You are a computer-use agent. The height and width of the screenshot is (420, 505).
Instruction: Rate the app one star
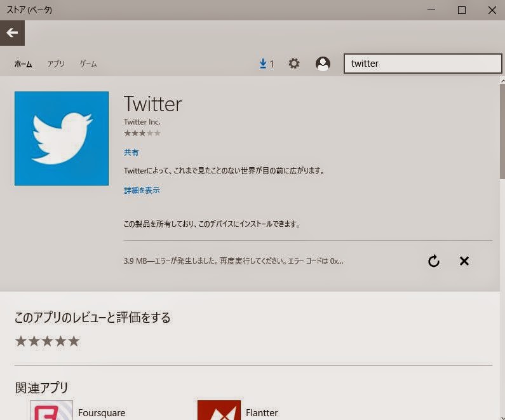pos(21,341)
